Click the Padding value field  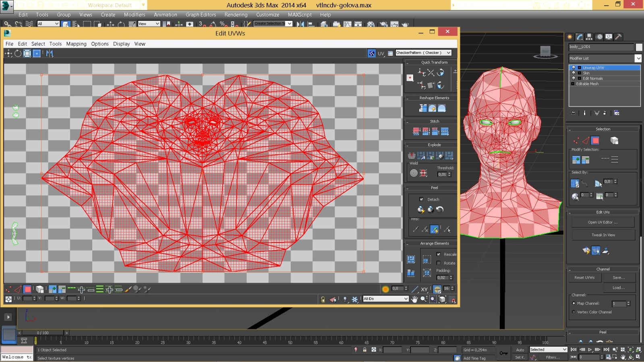point(443,277)
